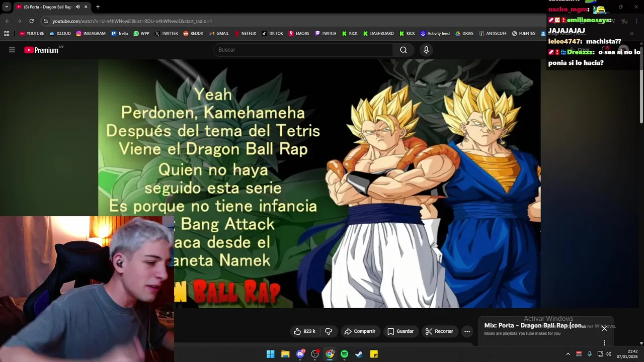Open Sticky Notes from the taskbar

tap(374, 354)
